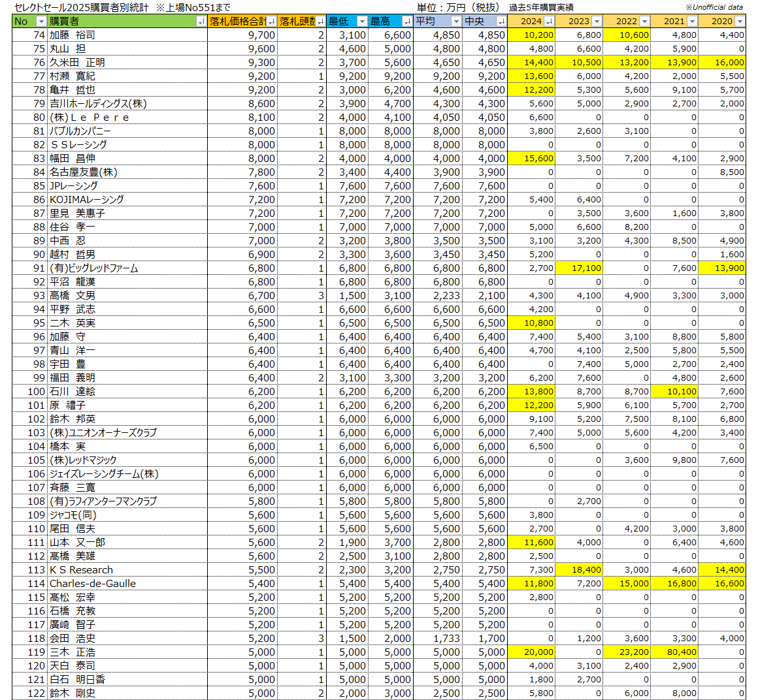Open the 購買者 column filter dropdown
Viewport: 758px width, 700px height.
[x=201, y=22]
